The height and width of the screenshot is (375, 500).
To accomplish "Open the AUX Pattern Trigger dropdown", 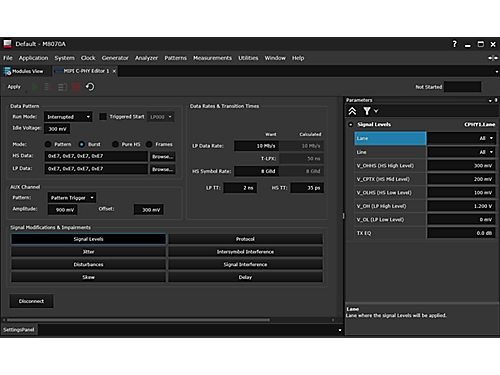I will (72, 198).
